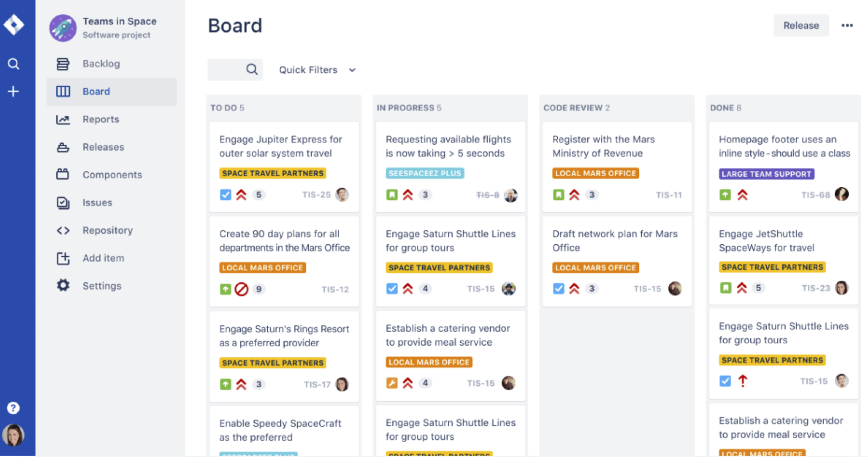Screen dimensions: 868x457
Task: Click the assignee avatar on TIS-8
Action: click(x=511, y=195)
